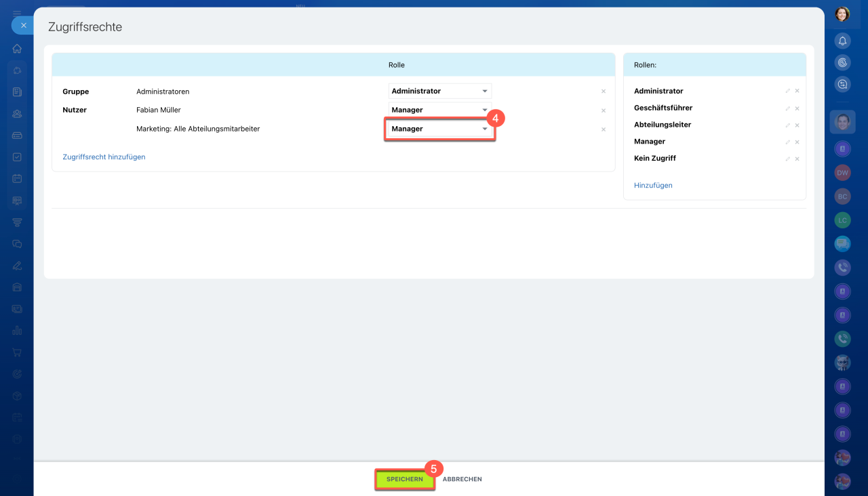
Task: Remove the Fabian Müller access right row
Action: 604,110
